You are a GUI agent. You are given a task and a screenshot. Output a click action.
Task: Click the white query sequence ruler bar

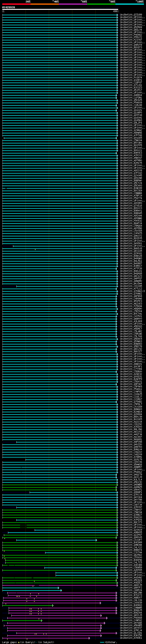click(x=60, y=10)
